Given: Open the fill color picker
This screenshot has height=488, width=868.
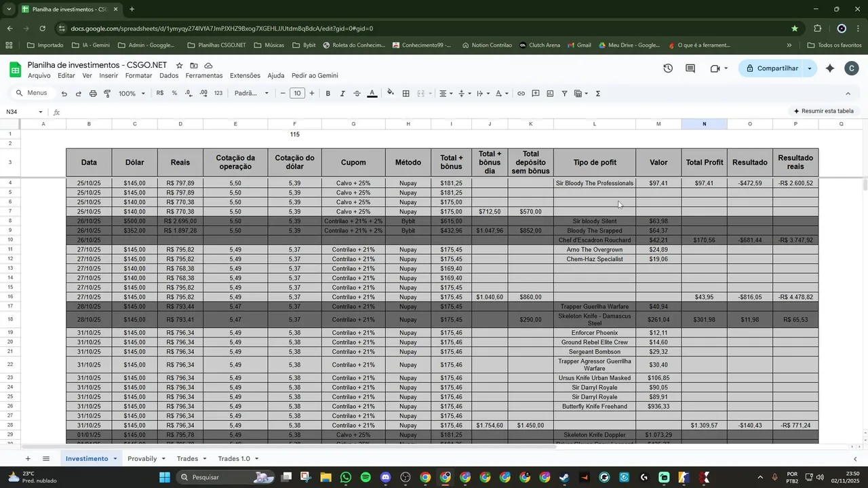Looking at the screenshot, I should [391, 94].
